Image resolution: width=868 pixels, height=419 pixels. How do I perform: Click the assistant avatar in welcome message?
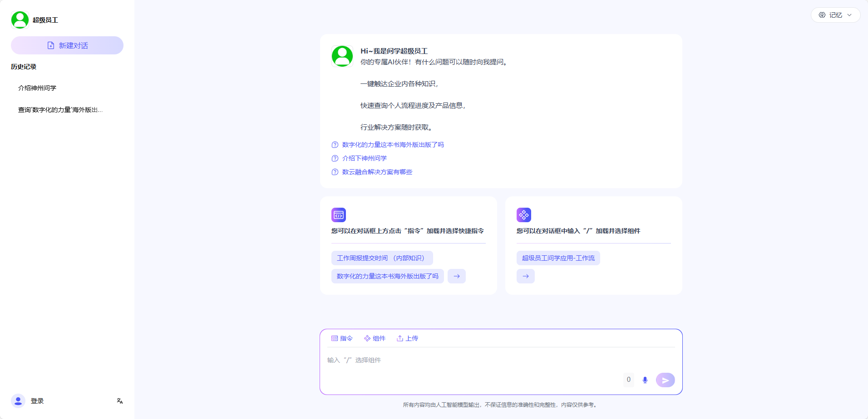pos(342,56)
